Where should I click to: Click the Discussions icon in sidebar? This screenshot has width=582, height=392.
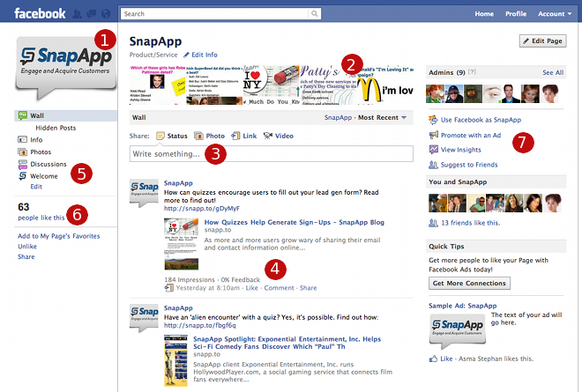[x=23, y=164]
